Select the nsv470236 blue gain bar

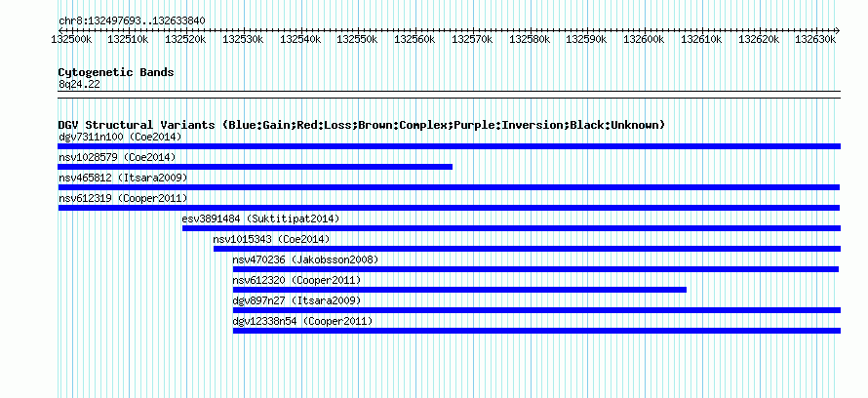535,269
